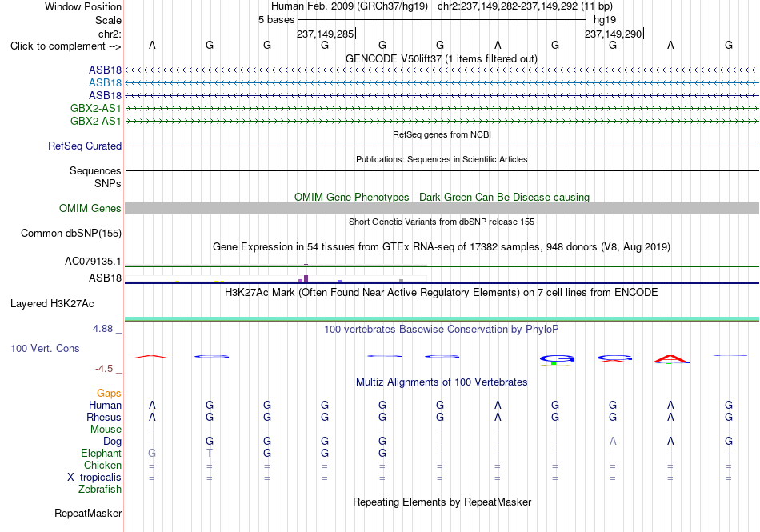Click the Dog alignment row label
The image size is (760, 532).
(x=112, y=441)
